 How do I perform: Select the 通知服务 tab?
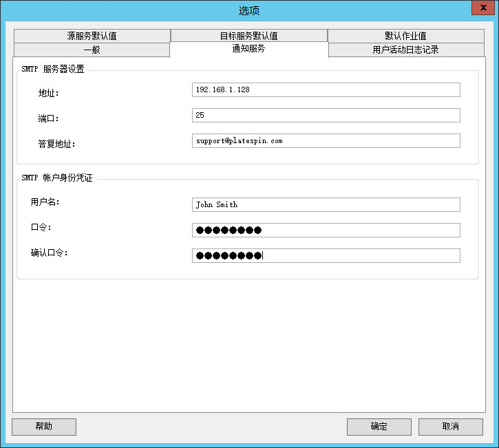coord(248,49)
